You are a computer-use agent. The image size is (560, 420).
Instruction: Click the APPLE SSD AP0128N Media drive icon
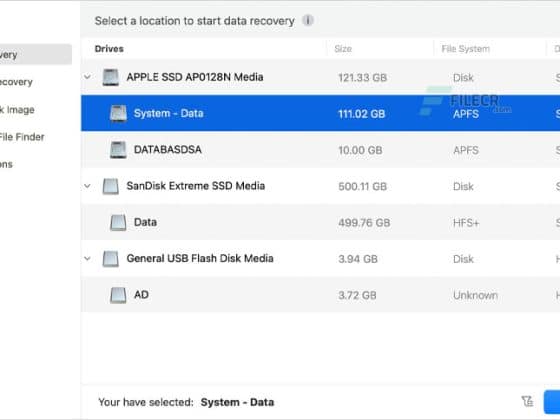coord(110,77)
